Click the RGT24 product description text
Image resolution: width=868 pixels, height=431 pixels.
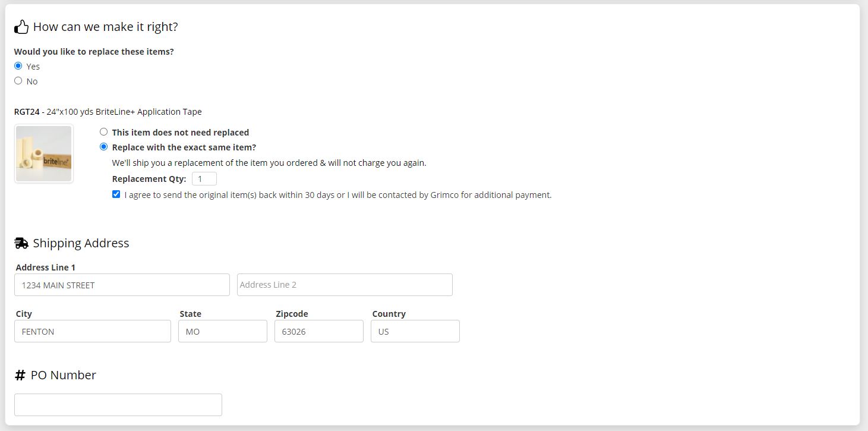point(108,112)
